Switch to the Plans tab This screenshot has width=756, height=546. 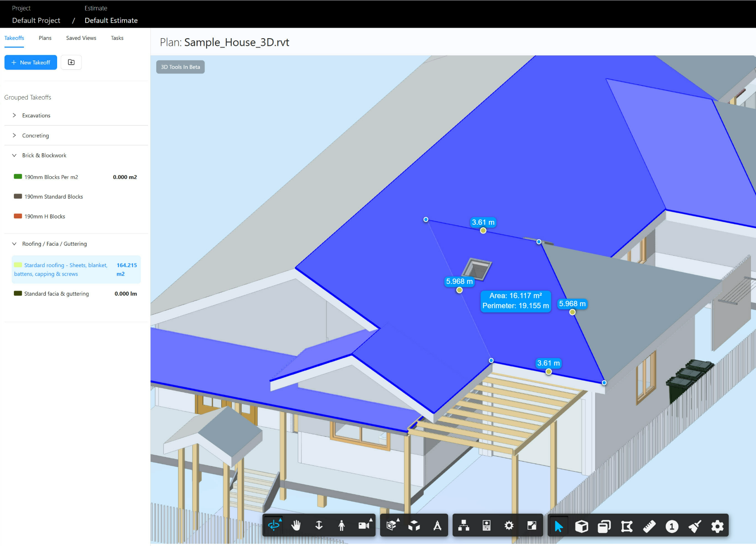[45, 38]
